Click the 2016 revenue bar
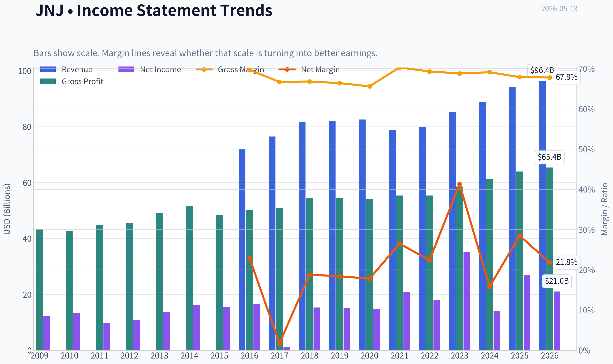 242,250
